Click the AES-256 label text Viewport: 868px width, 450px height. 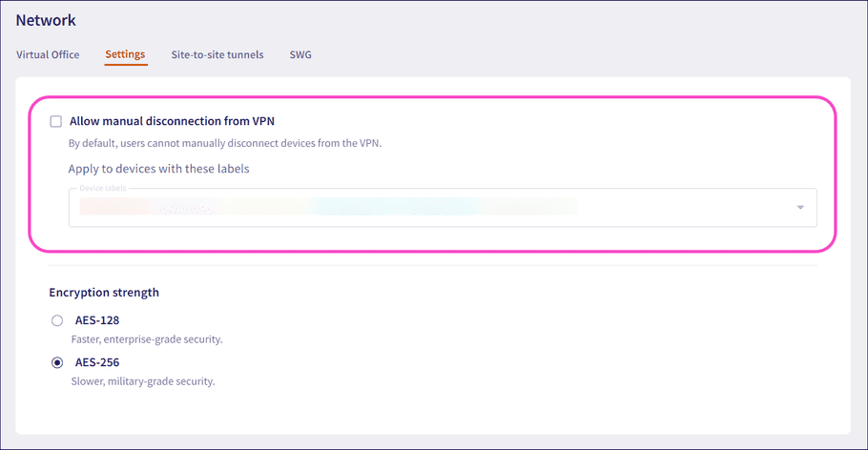pyautogui.click(x=97, y=362)
